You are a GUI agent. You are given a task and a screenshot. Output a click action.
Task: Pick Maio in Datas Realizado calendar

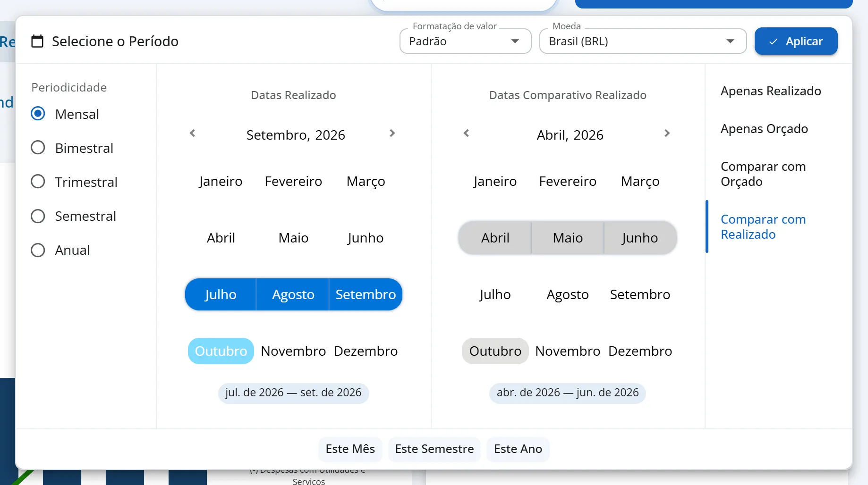pyautogui.click(x=293, y=238)
